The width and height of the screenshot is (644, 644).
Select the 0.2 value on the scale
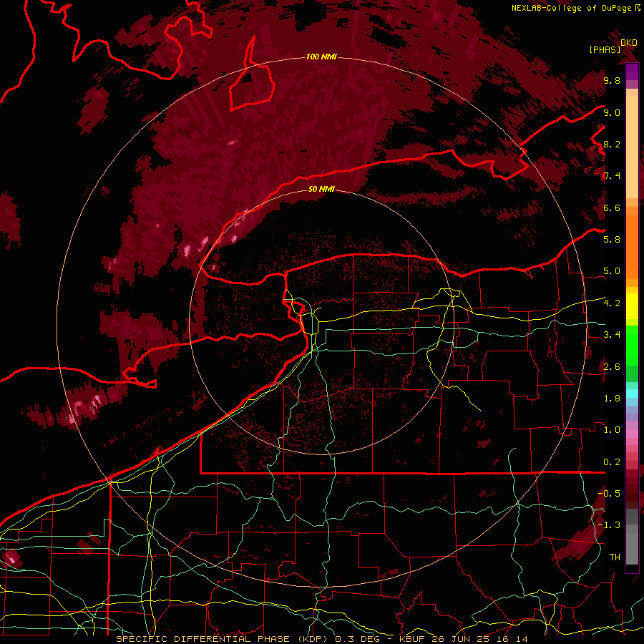pos(612,462)
